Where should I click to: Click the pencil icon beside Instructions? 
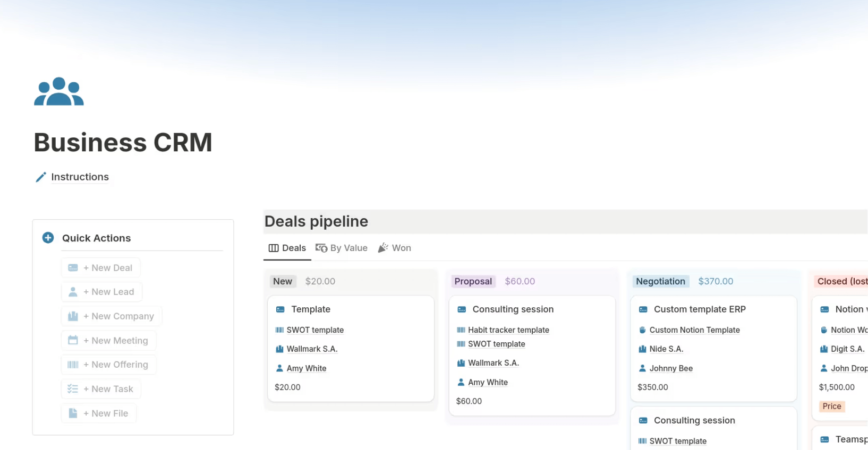41,177
